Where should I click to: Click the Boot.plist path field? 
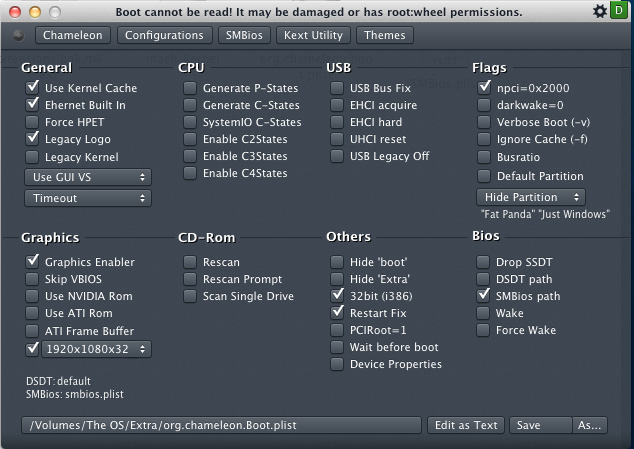222,425
